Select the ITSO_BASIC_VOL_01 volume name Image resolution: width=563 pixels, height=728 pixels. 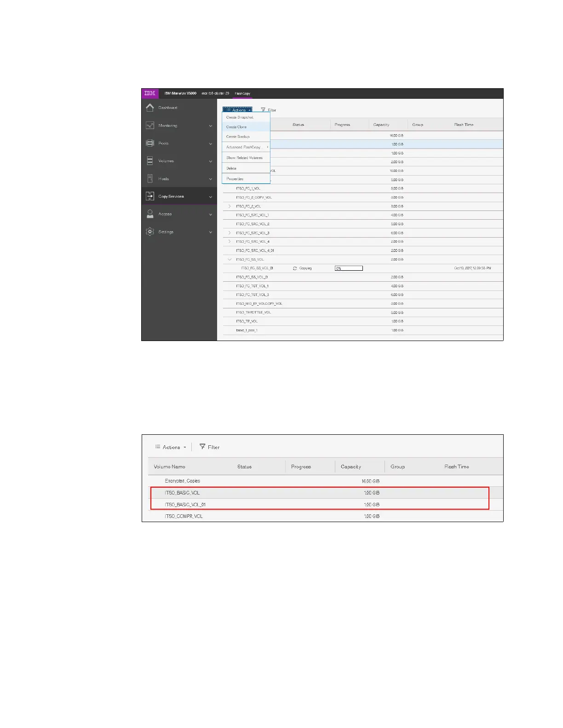185,505
